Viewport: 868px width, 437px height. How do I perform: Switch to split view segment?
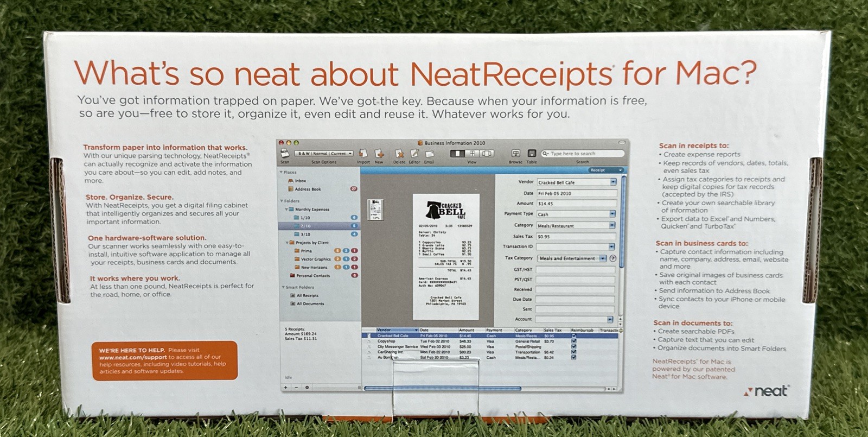tap(486, 154)
